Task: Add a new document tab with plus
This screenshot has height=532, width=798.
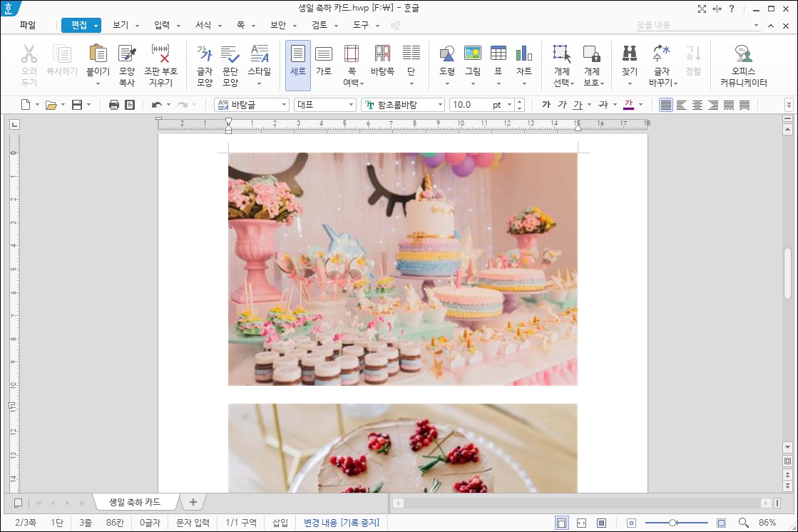Action: point(193,503)
